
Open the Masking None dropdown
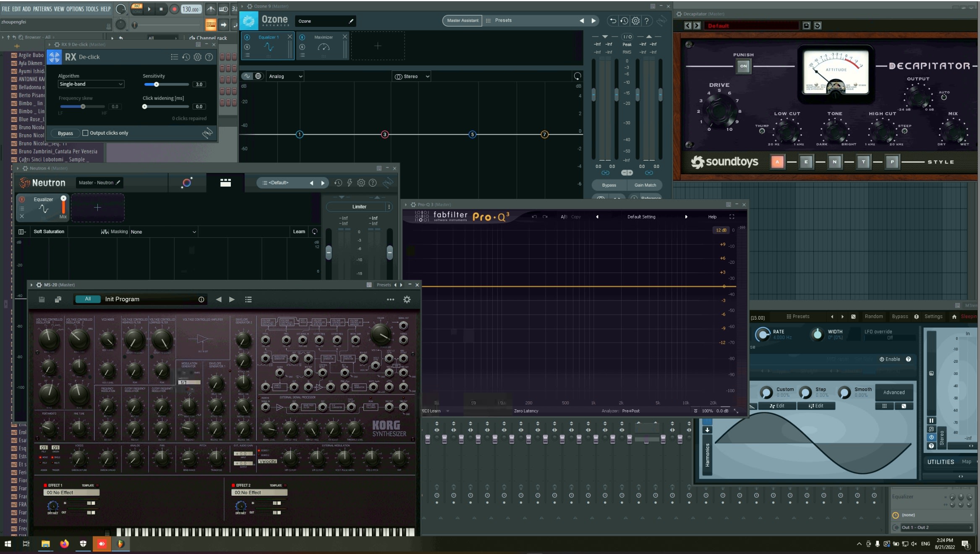[x=163, y=232]
